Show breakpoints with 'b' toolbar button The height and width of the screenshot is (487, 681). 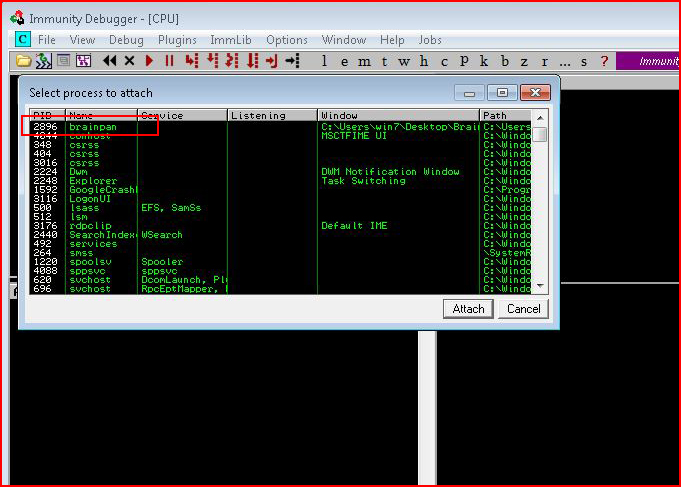pos(504,61)
